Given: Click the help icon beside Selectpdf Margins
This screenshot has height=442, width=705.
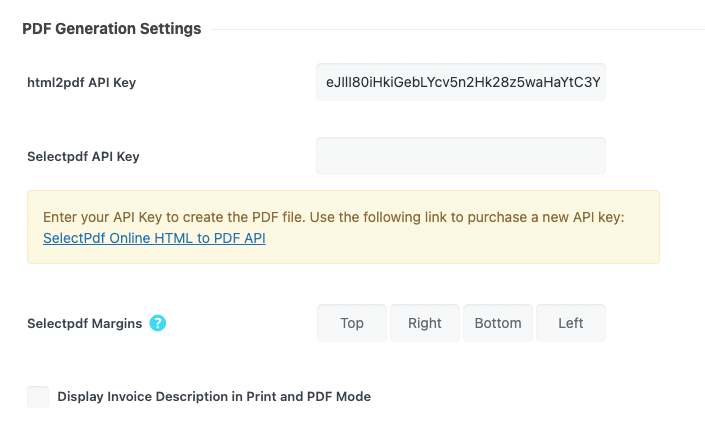Looking at the screenshot, I should [158, 323].
